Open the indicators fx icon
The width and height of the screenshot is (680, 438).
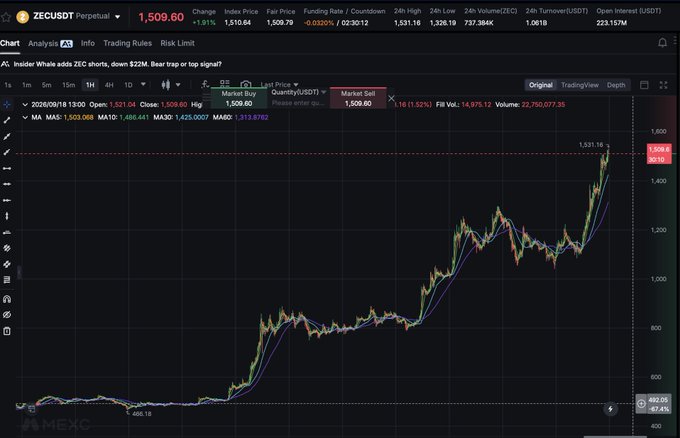point(205,84)
